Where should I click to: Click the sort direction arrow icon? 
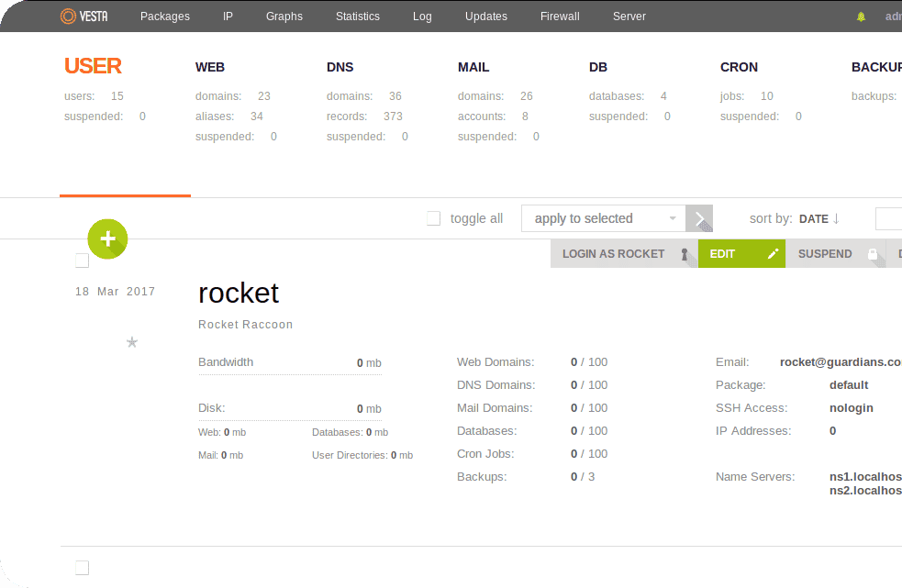[x=836, y=218]
